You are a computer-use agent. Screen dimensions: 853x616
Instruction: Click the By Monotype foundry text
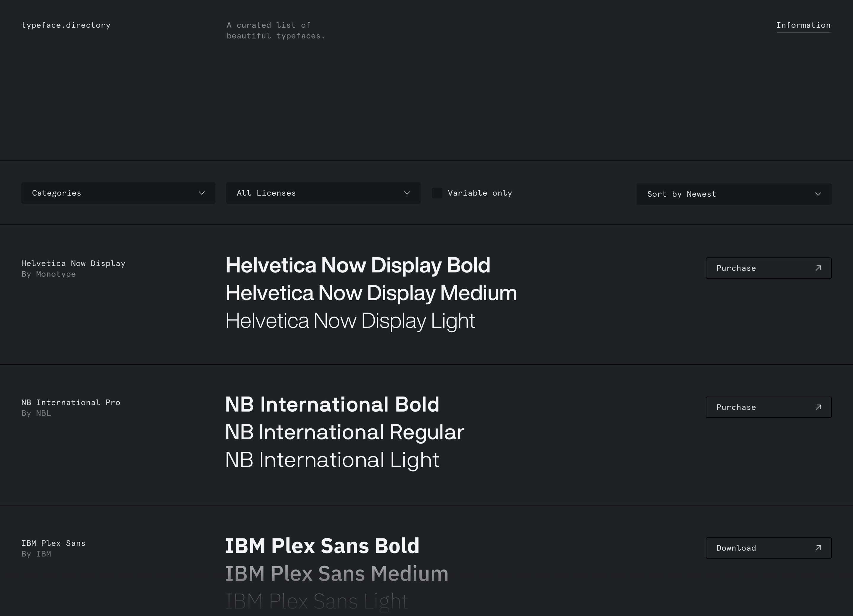tap(49, 274)
